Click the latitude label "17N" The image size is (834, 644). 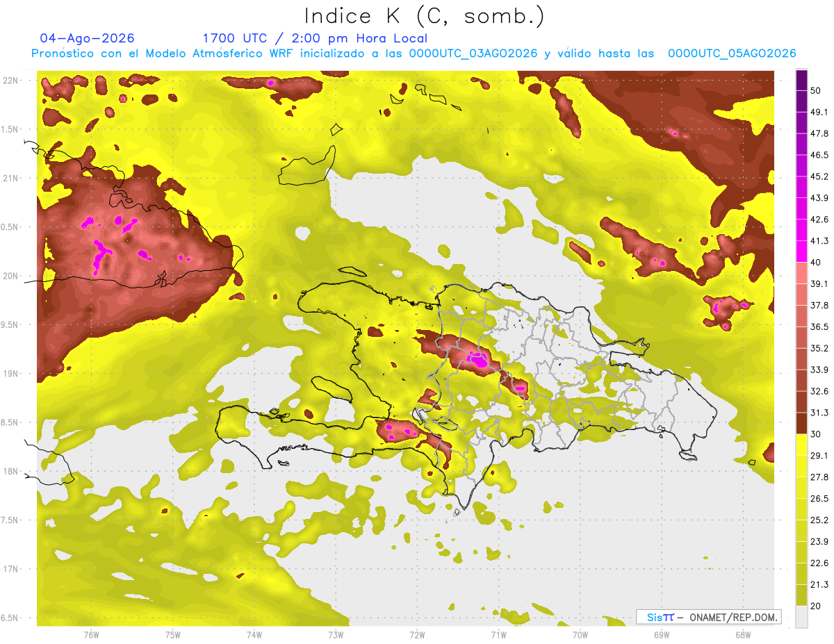point(10,570)
